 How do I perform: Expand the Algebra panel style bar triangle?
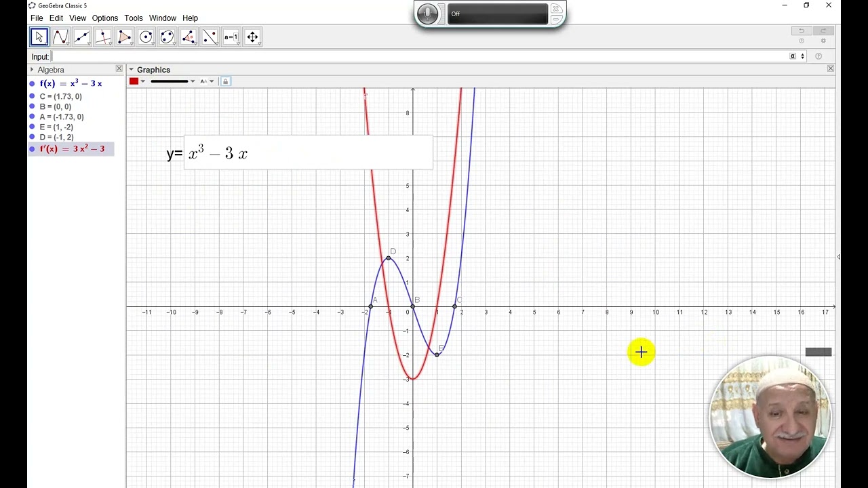[x=31, y=70]
